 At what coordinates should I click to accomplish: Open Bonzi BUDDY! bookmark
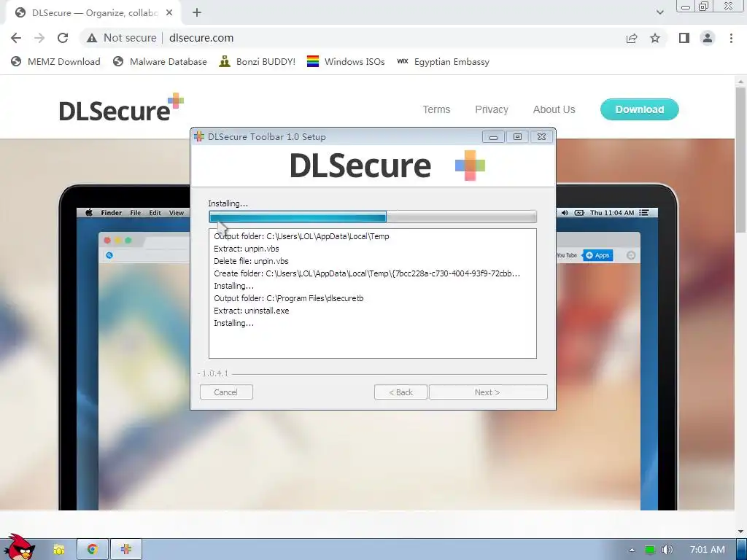258,61
